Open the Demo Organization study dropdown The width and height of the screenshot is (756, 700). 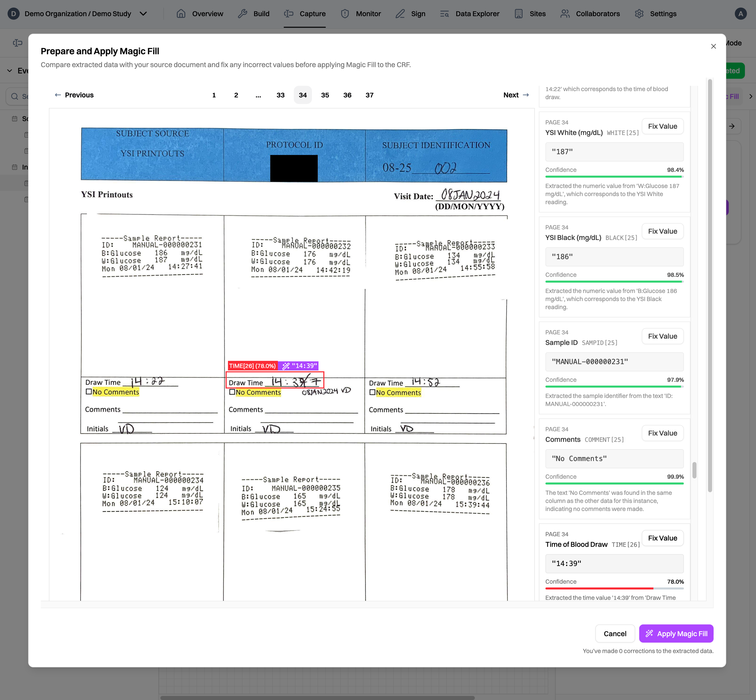pyautogui.click(x=143, y=14)
